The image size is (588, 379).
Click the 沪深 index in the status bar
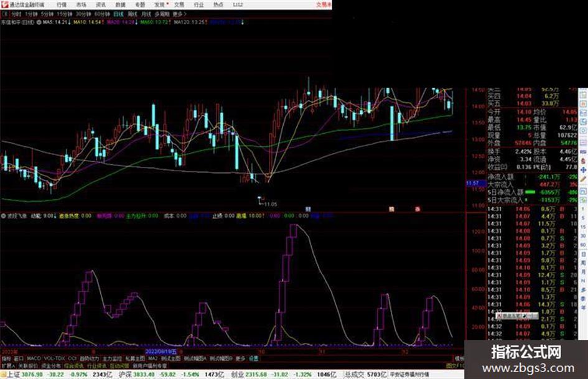125,375
